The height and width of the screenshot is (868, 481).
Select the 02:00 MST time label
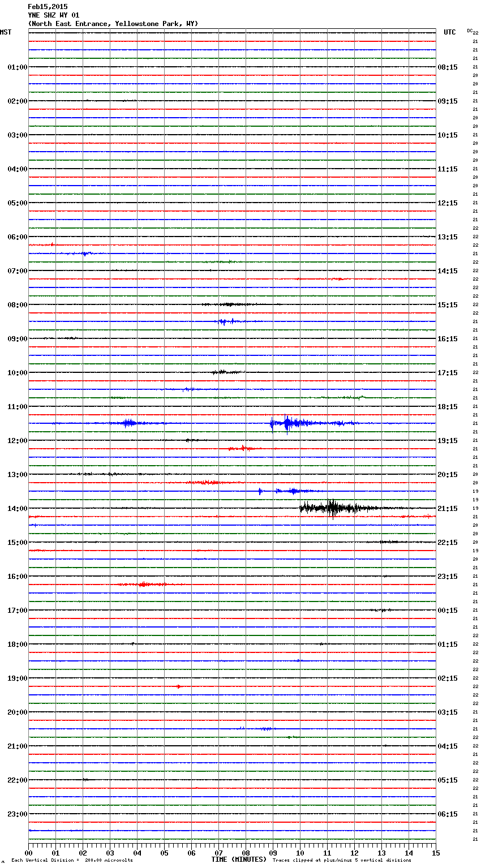pyautogui.click(x=17, y=101)
